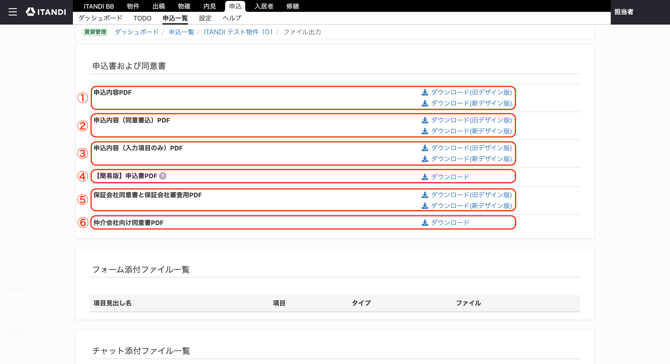This screenshot has width=670, height=364.
Task: Open the hamburger menu icon
Action: point(13,12)
